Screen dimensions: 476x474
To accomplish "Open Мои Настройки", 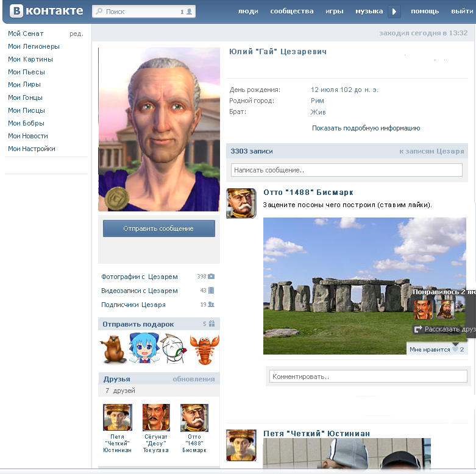I will (x=32, y=149).
